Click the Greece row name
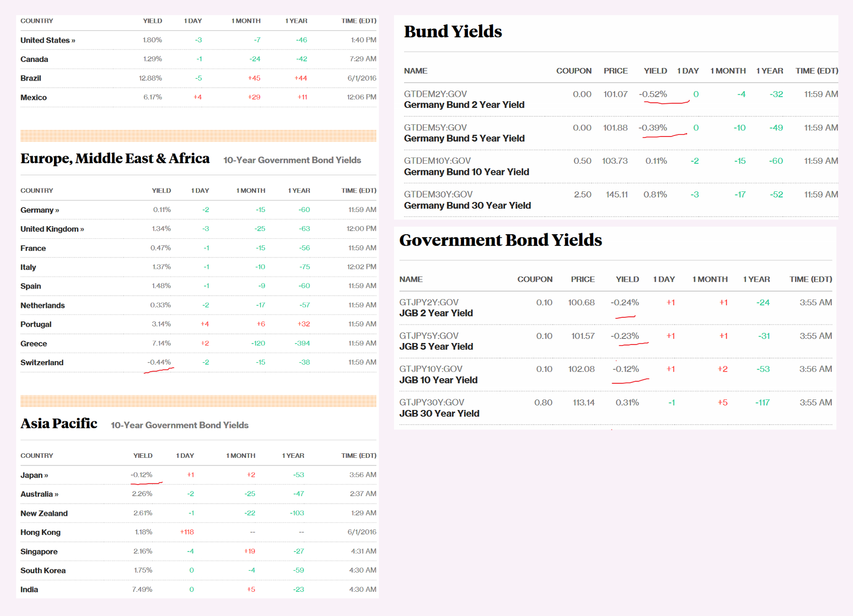This screenshot has width=853, height=616. [x=34, y=344]
